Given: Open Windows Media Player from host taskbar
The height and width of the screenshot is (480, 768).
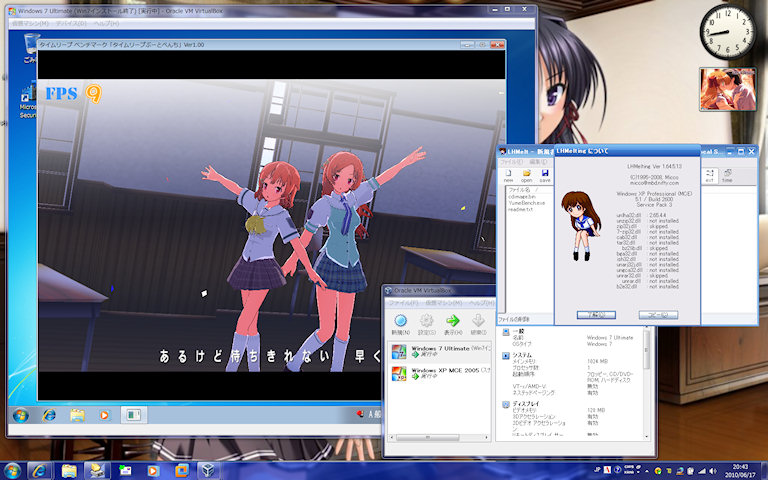Looking at the screenshot, I should pyautogui.click(x=152, y=471).
